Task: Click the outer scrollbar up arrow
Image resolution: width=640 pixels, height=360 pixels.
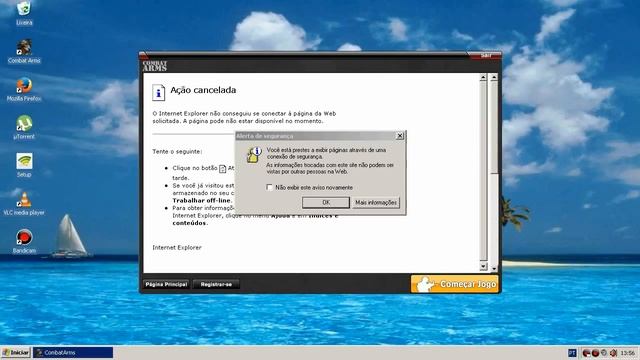Action: (x=494, y=77)
